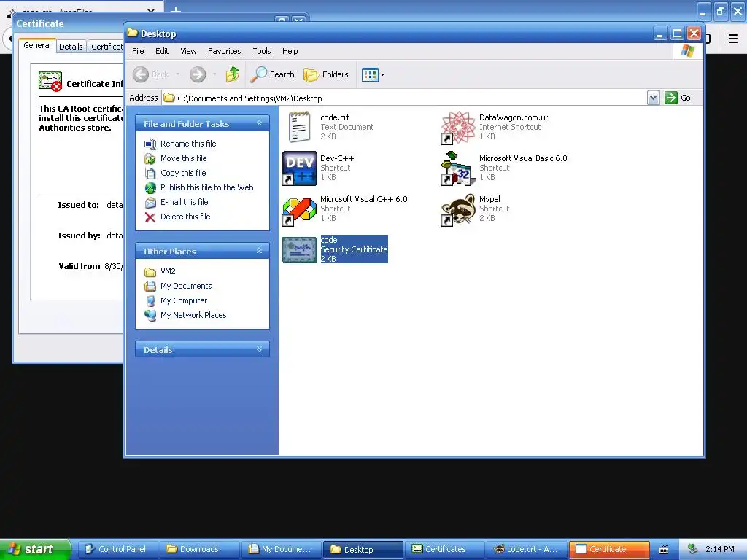
Task: Open the Edit menu
Action: [162, 51]
